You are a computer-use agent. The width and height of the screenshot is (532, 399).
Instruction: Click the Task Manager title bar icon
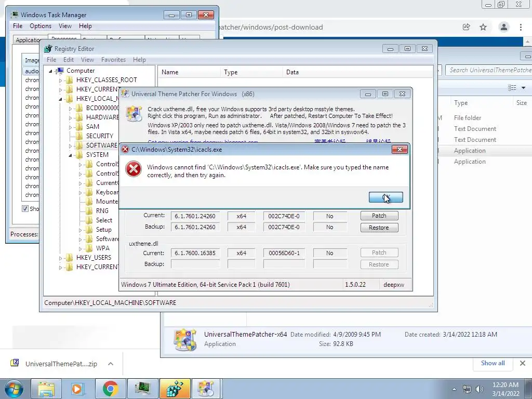pos(15,15)
